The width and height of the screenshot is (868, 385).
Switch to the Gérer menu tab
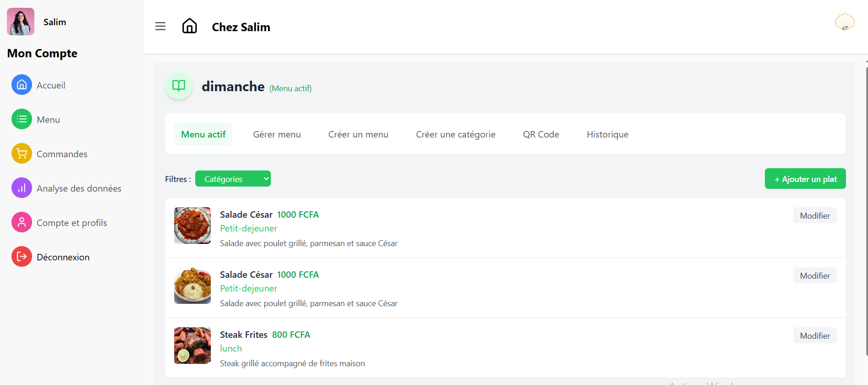pyautogui.click(x=277, y=134)
